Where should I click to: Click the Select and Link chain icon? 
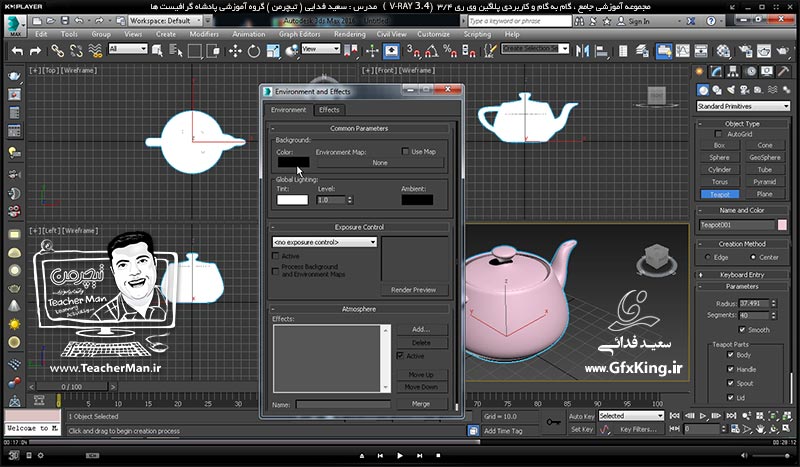click(x=57, y=51)
